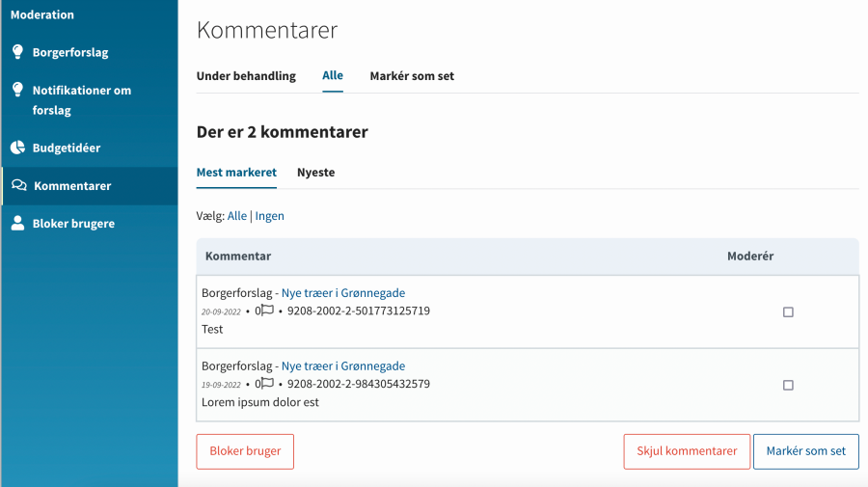The width and height of the screenshot is (868, 487).
Task: Click the Moderation sidebar heading
Action: 42,14
